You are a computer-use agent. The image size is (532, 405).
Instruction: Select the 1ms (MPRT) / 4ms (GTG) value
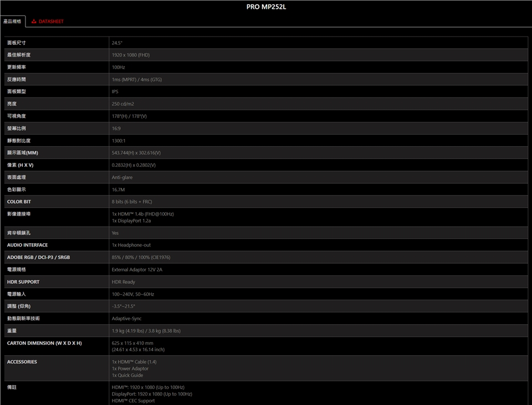[137, 79]
